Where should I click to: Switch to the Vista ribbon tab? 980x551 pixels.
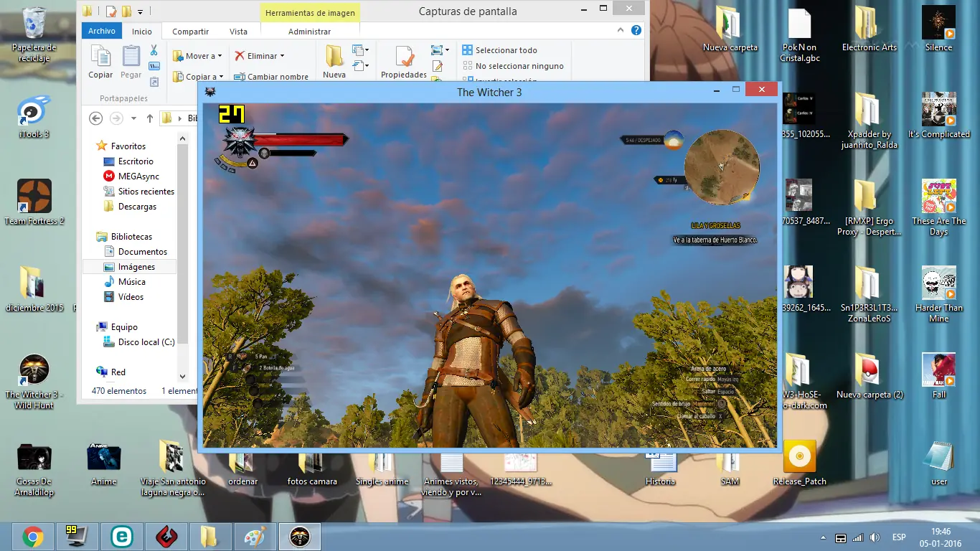[238, 32]
